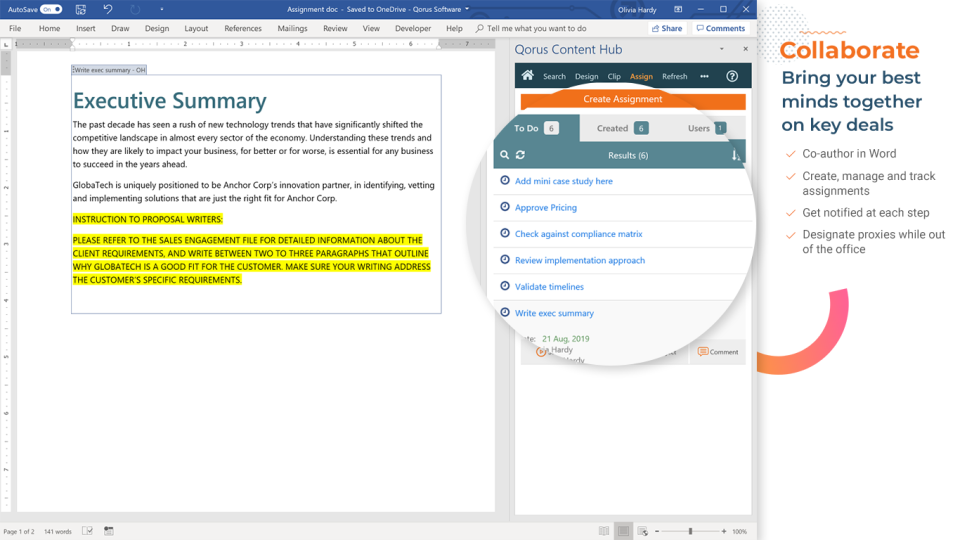Open Design in Qorus toolbar
This screenshot has height=540, width=960.
[x=586, y=77]
